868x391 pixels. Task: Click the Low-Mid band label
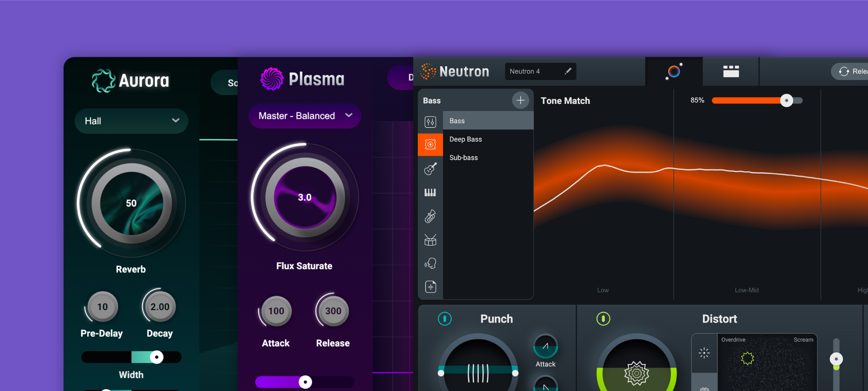[x=746, y=290]
